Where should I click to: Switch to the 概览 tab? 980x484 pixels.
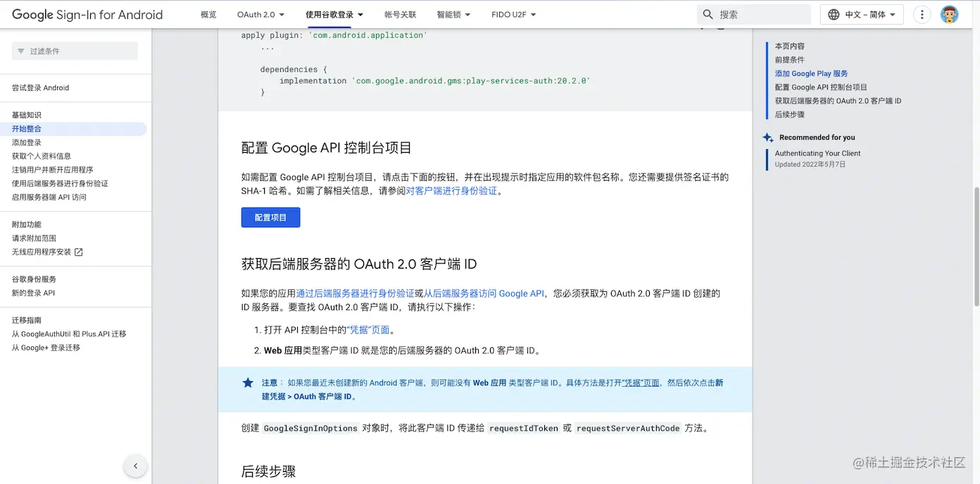pos(208,14)
